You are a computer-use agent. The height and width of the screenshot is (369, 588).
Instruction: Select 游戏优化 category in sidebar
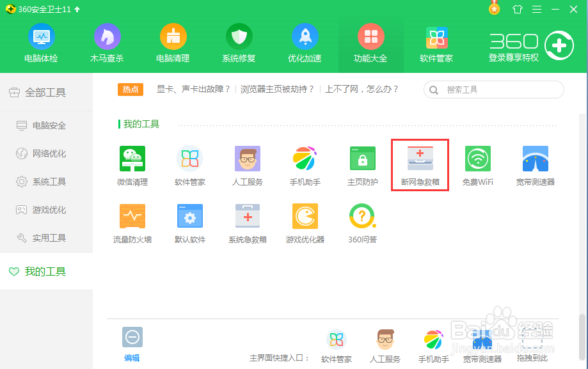point(46,210)
